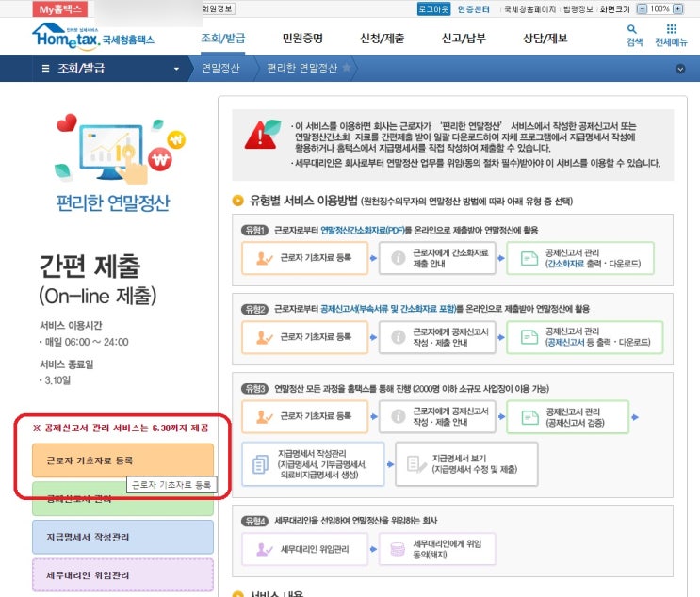
Task: Open the 신청/제출 top menu
Action: coord(383,38)
